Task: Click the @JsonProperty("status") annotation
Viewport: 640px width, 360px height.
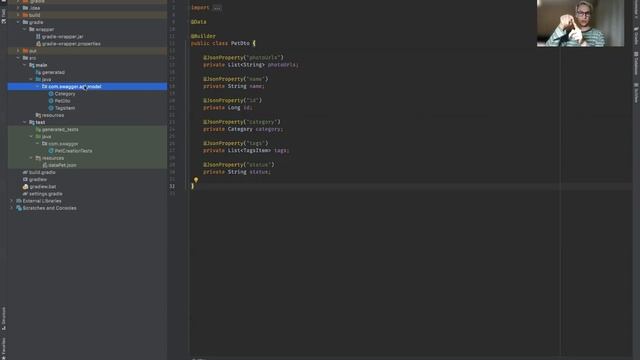Action: [x=239, y=165]
